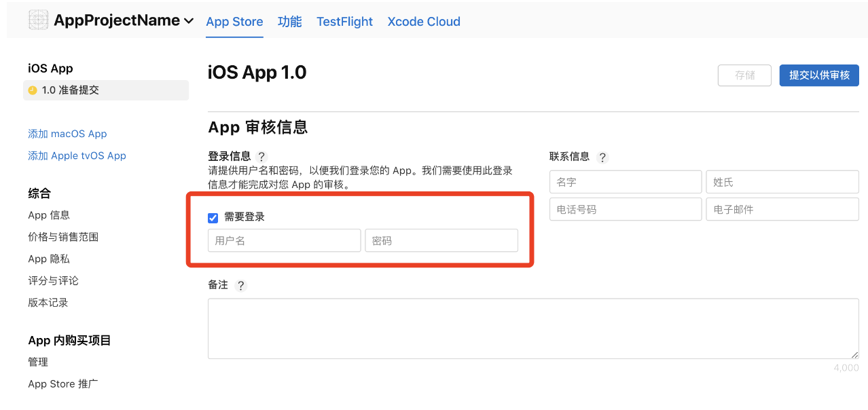Click the App 审核信息 heading
Viewport: 868px width, 410px height.
click(257, 127)
